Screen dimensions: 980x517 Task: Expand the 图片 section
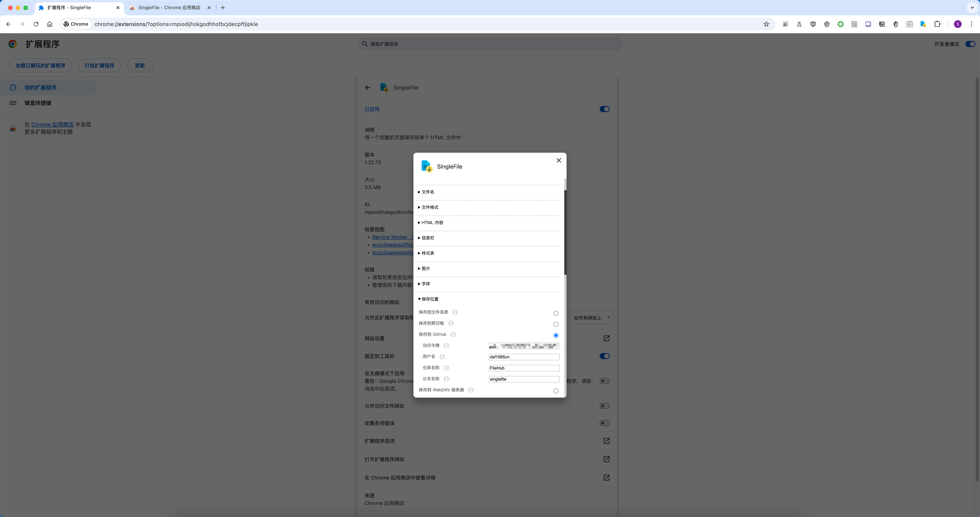(424, 269)
